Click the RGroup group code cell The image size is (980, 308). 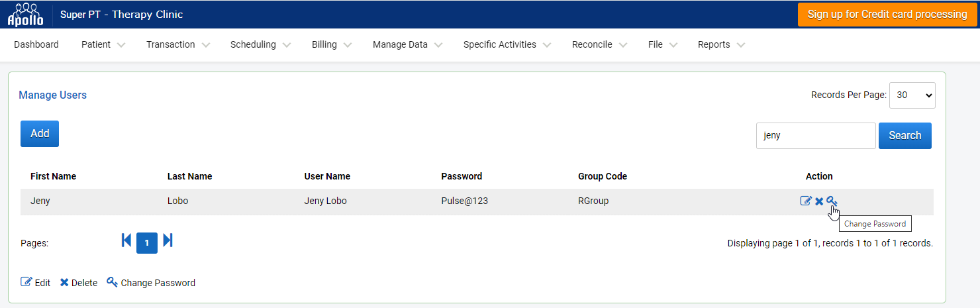coord(593,201)
